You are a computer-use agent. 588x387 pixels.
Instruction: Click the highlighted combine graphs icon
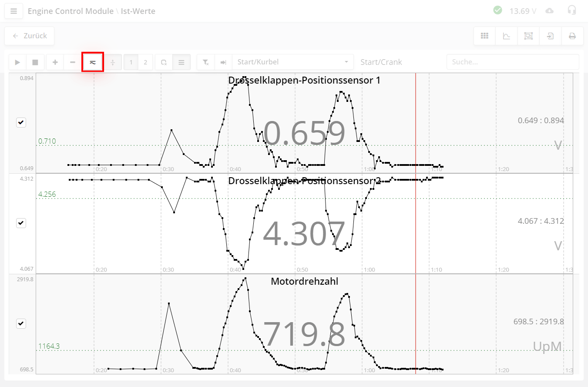(x=93, y=62)
